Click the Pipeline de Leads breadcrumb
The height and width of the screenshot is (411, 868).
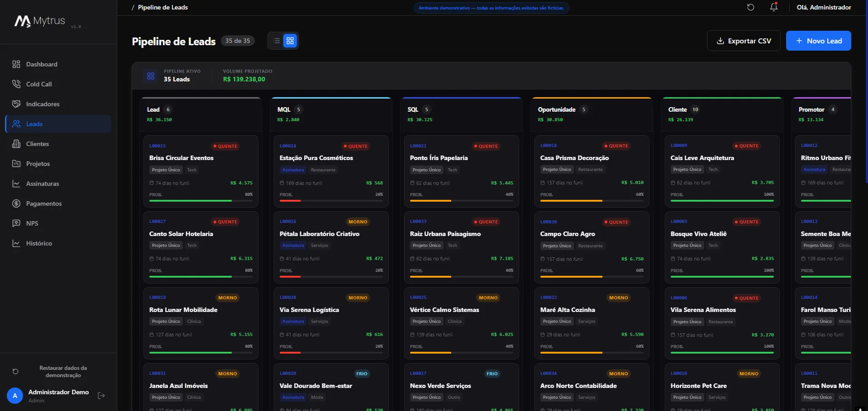pyautogui.click(x=163, y=7)
